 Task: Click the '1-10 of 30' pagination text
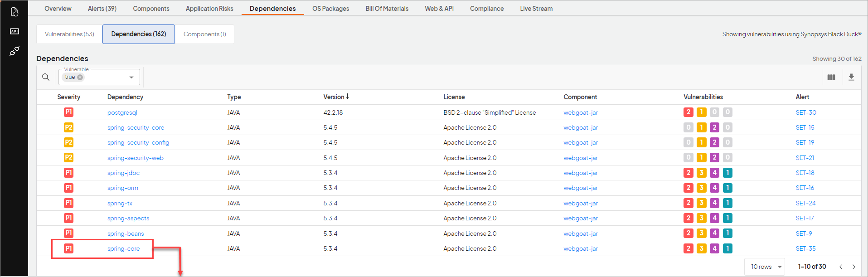[812, 267]
